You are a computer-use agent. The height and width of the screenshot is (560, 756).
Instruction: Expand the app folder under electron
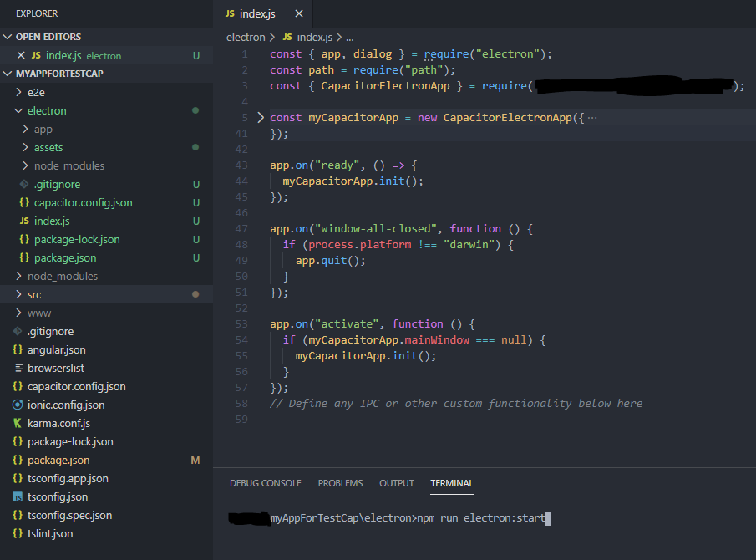pos(26,129)
